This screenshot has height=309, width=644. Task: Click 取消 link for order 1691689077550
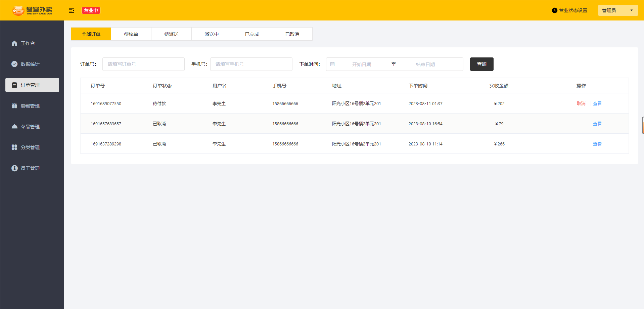click(581, 103)
